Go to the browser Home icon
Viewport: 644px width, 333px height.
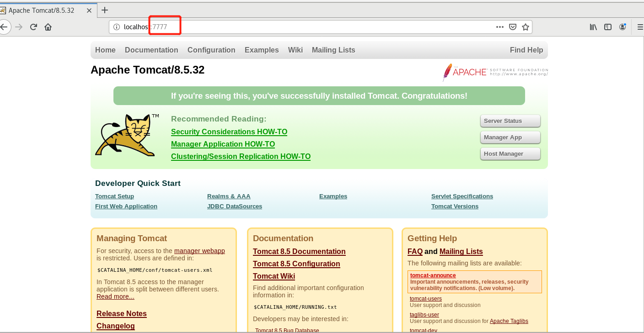tap(48, 27)
